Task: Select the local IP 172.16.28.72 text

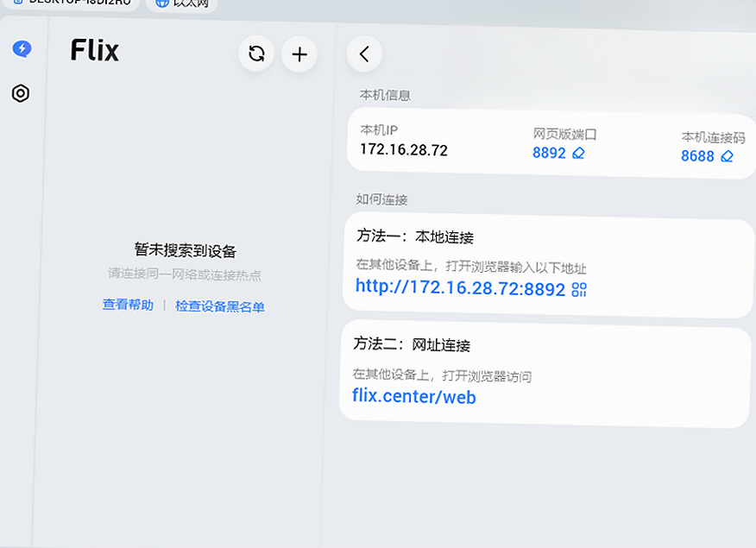Action: coord(404,150)
